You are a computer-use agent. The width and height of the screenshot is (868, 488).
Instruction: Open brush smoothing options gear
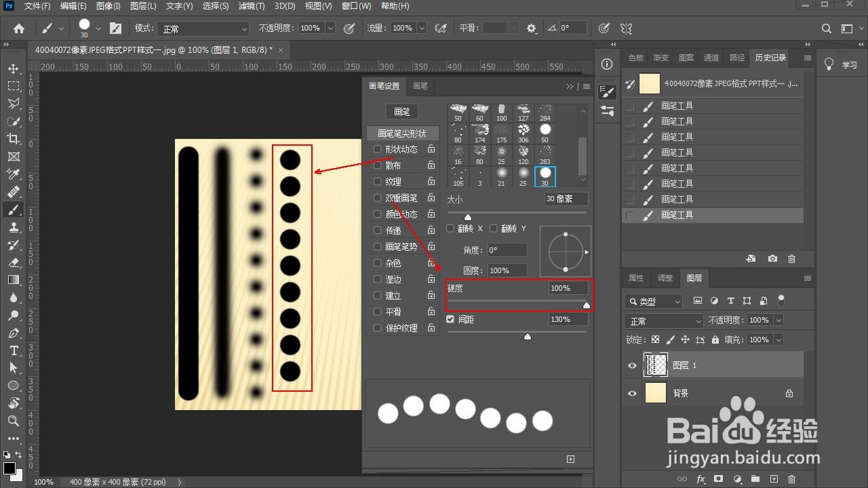[x=532, y=28]
